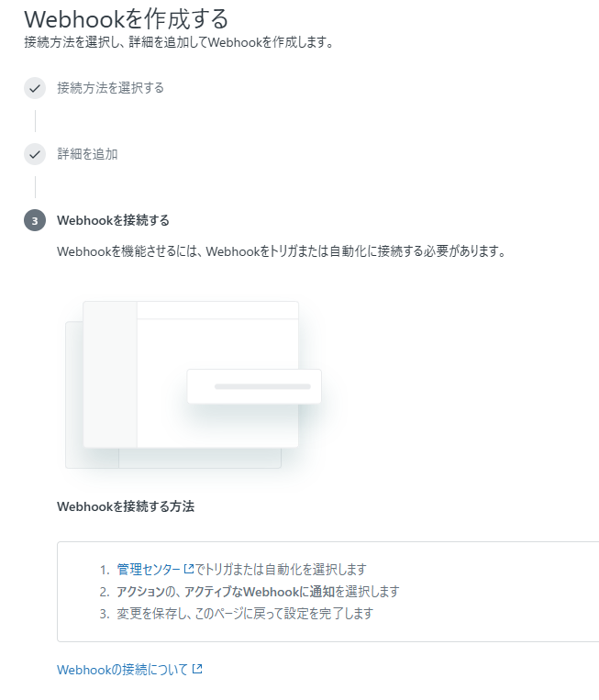Open the Webhookの接続について link
This screenshot has height=700, width=599.
pos(122,670)
